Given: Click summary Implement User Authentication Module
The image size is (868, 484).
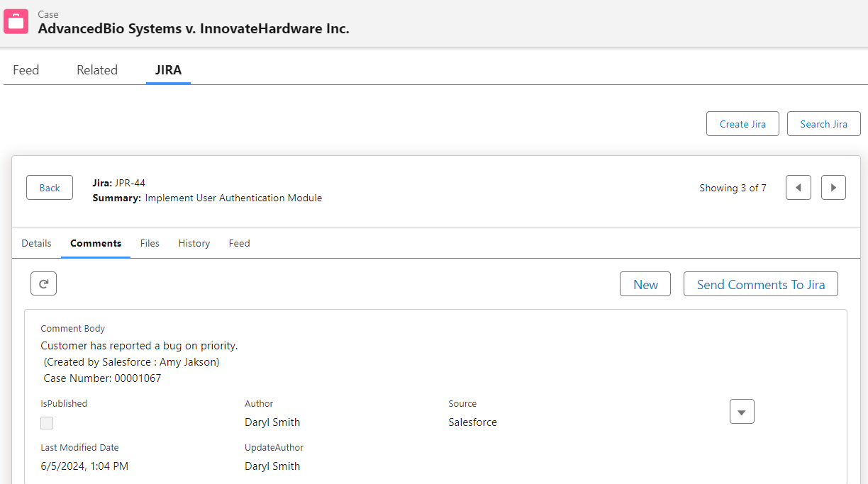Looking at the screenshot, I should pyautogui.click(x=233, y=198).
